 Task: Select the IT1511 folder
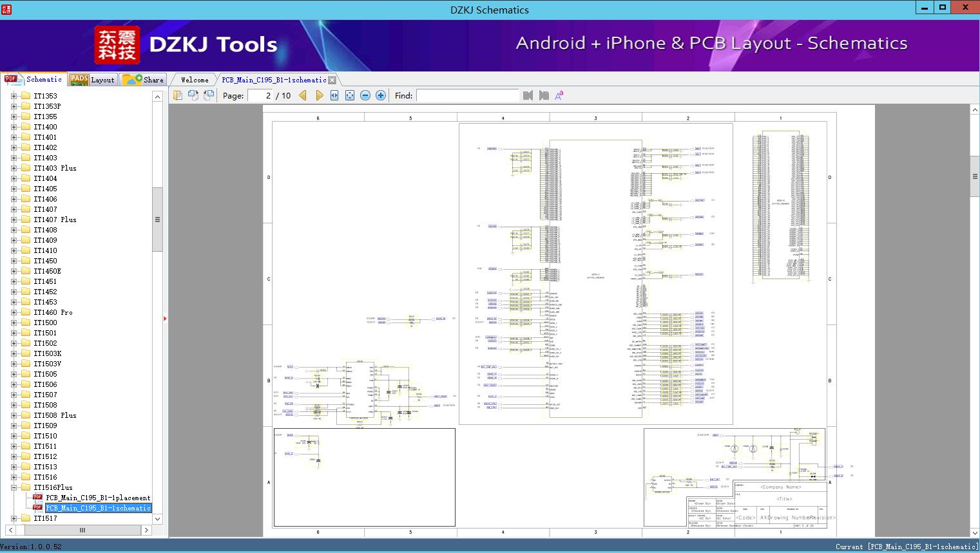click(45, 446)
